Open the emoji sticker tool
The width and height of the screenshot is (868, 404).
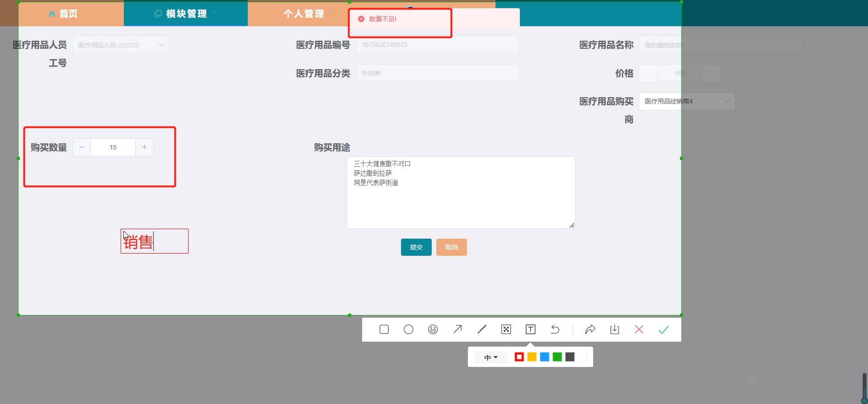click(433, 329)
